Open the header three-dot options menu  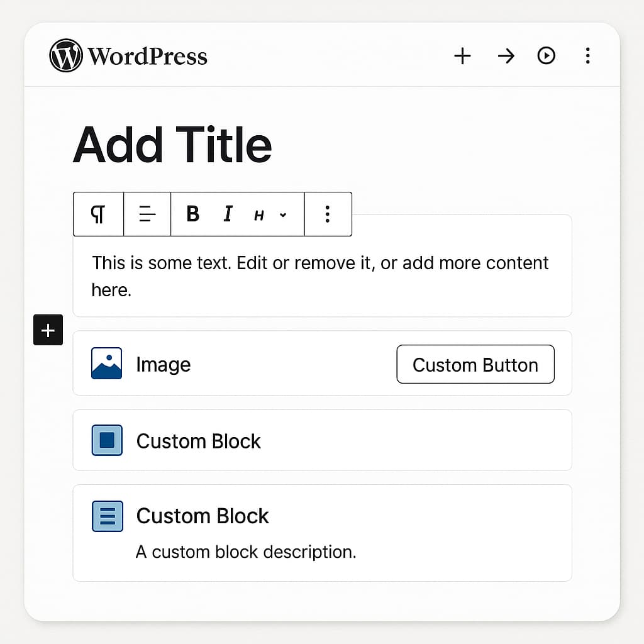tap(587, 56)
